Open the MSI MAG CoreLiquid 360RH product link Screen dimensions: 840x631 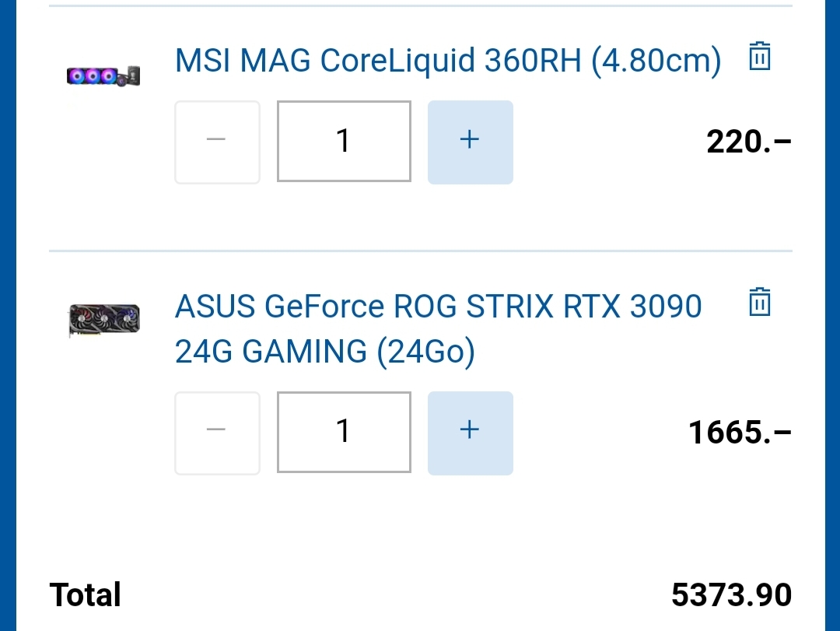click(x=447, y=60)
